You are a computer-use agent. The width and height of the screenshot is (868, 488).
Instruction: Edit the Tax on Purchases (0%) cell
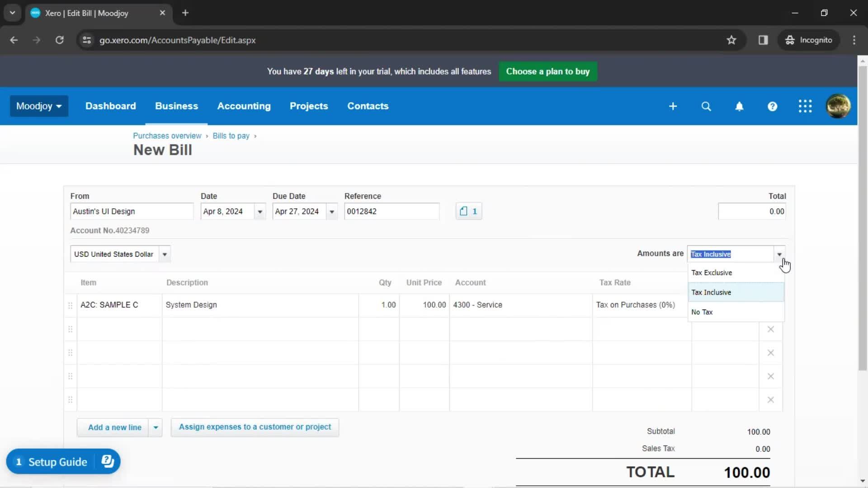click(640, 305)
